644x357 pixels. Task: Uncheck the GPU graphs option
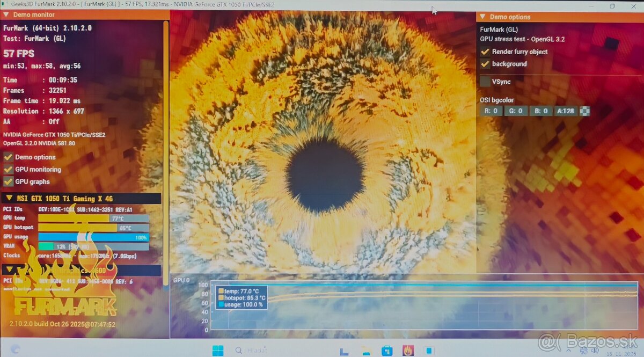pos(9,181)
